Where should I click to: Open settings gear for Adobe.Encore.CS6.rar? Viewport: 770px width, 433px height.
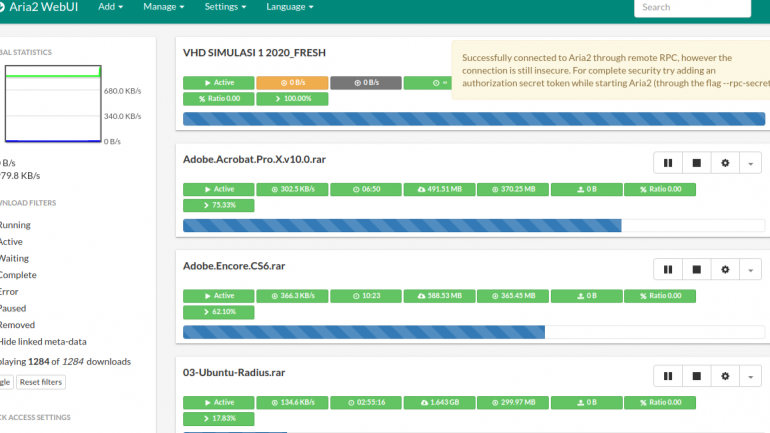725,270
